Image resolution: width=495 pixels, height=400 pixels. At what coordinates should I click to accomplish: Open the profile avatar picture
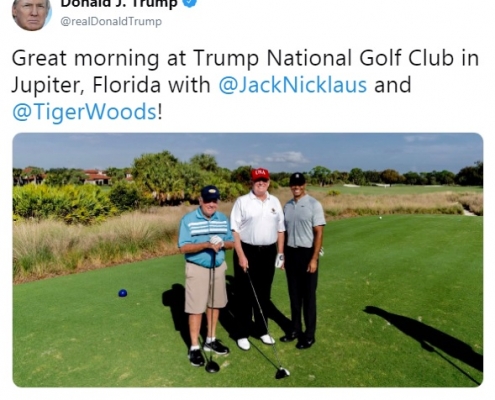tap(31, 13)
